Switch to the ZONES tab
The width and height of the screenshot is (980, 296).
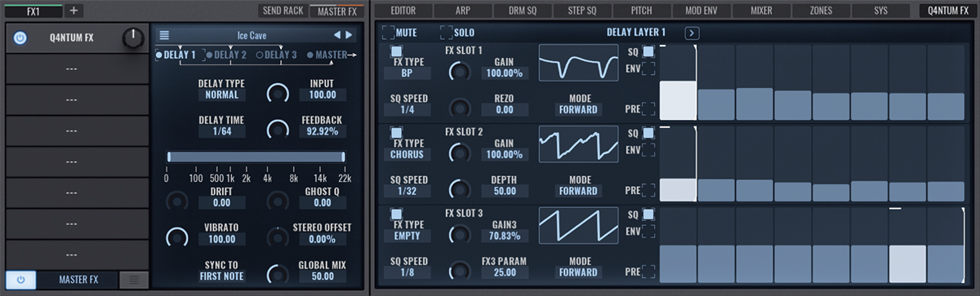pyautogui.click(x=821, y=11)
